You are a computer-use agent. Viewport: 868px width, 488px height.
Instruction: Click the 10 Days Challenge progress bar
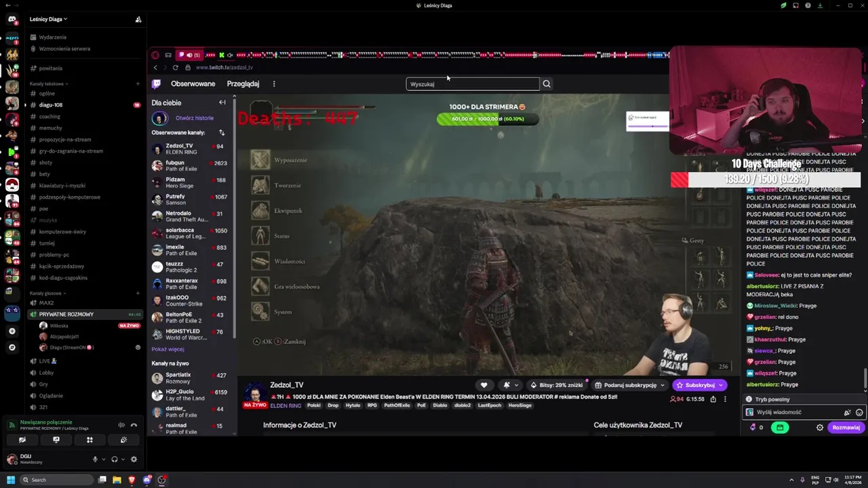766,180
